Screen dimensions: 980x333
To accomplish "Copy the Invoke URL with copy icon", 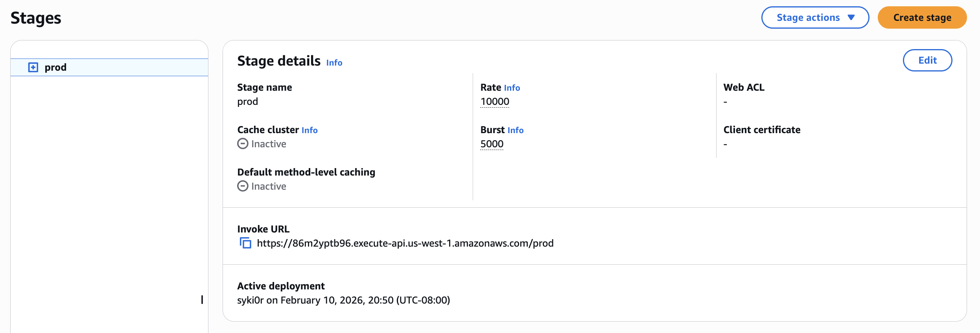I will tap(245, 243).
